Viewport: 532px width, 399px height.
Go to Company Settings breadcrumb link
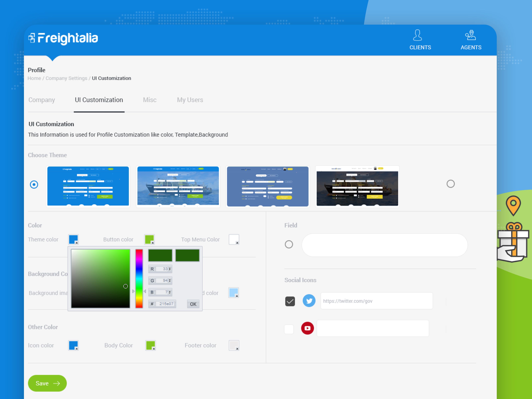click(x=66, y=78)
